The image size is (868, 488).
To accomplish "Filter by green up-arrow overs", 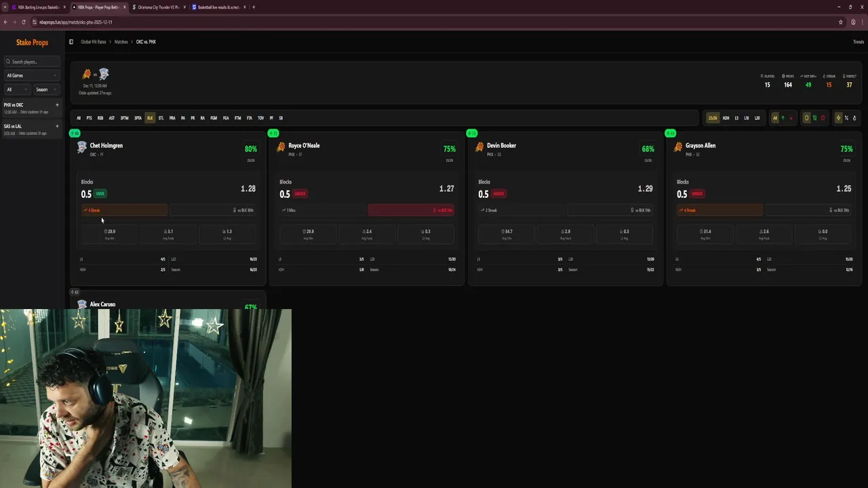I will (x=783, y=118).
